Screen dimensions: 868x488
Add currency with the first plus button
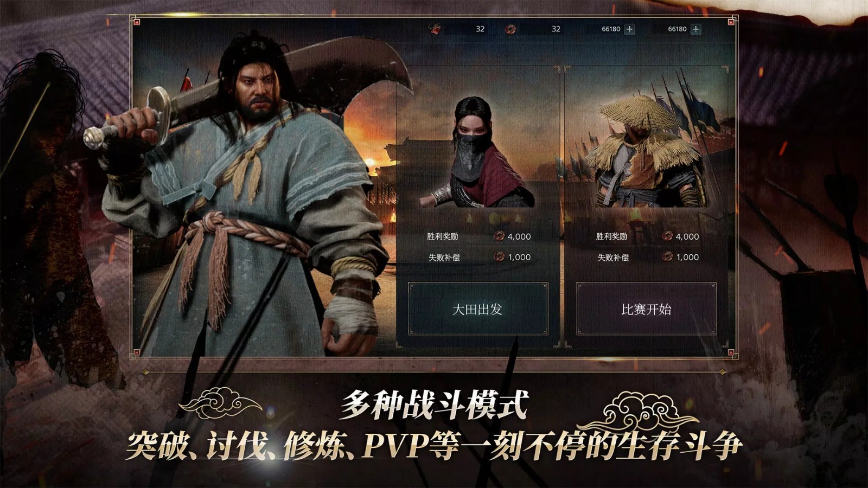tap(629, 29)
